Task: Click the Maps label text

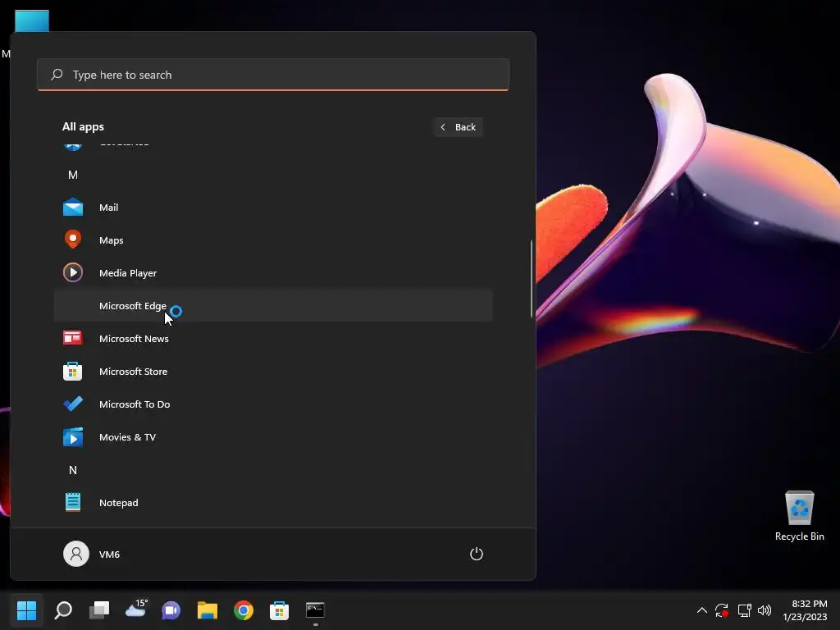Action: point(112,240)
